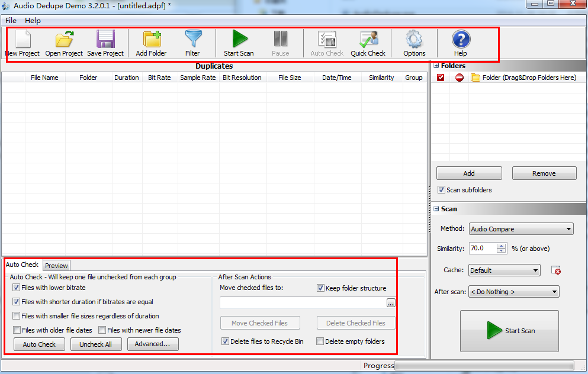The height and width of the screenshot is (374, 588).
Task: Sort duplicates by File Size column
Action: click(290, 78)
